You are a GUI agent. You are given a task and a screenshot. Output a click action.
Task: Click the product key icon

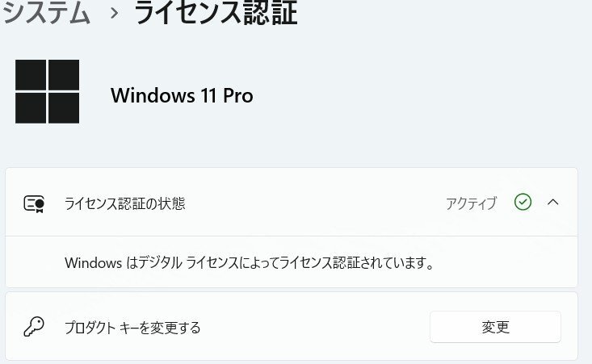34,327
